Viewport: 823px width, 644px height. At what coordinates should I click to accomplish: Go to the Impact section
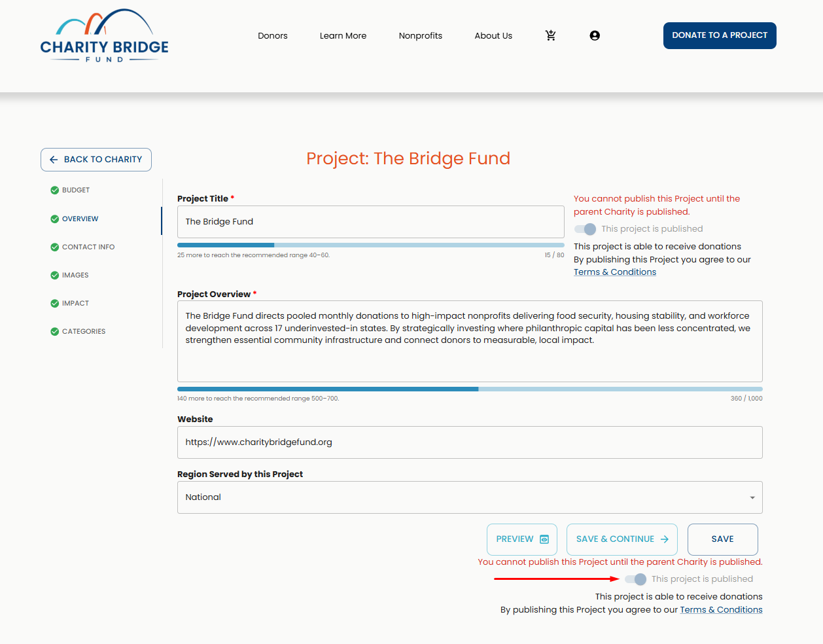(75, 304)
